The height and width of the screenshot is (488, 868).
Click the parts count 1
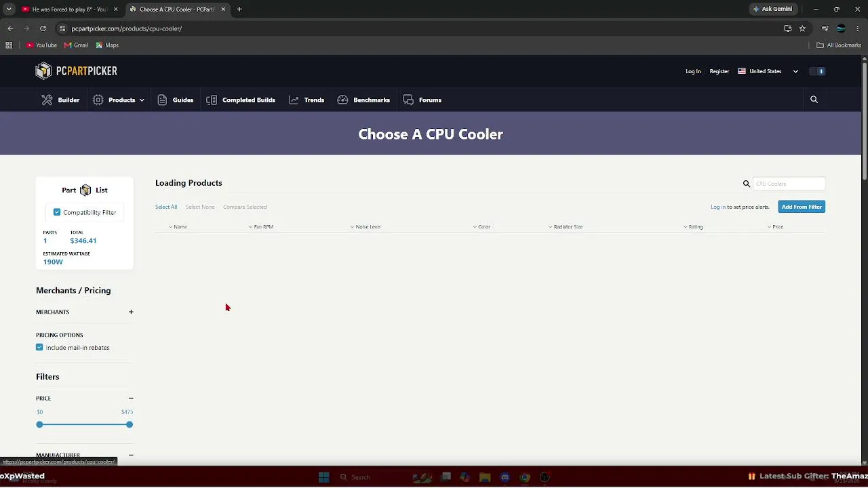(x=45, y=241)
